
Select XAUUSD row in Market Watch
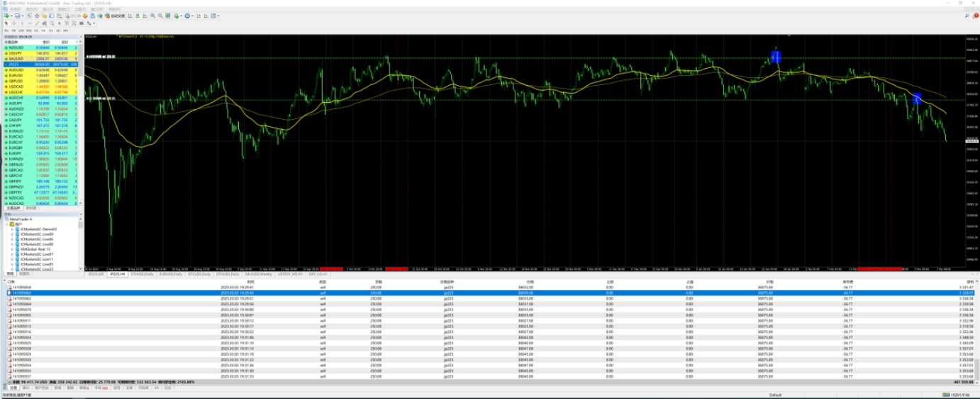coord(40,58)
